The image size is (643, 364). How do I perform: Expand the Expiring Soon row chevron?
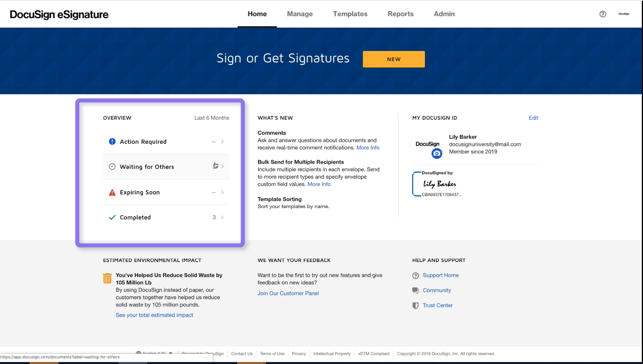[223, 192]
